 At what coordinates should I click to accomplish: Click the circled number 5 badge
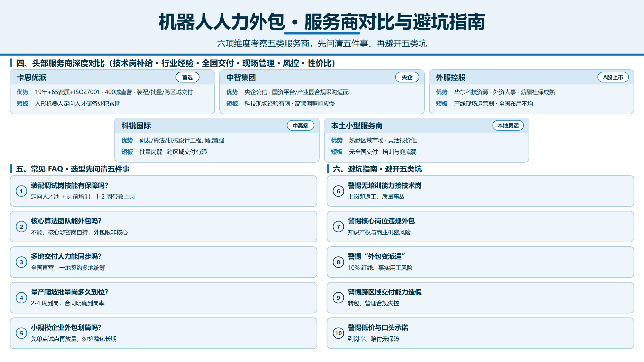coord(21,333)
